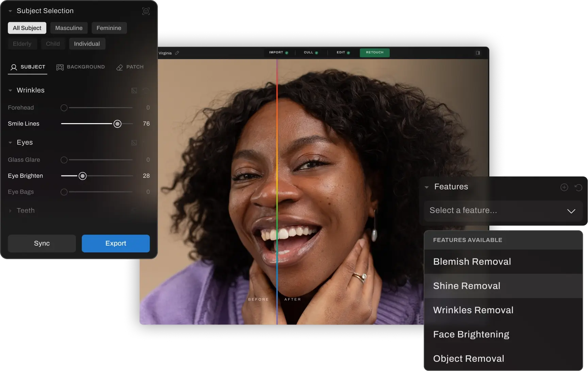588x371 pixels.
Task: Expand the Teeth section
Action: click(10, 211)
